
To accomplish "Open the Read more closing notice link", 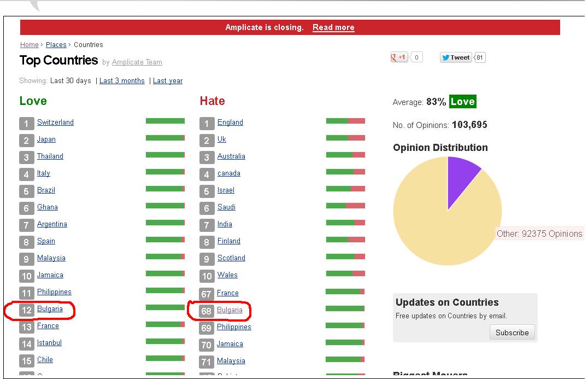I will (x=333, y=27).
